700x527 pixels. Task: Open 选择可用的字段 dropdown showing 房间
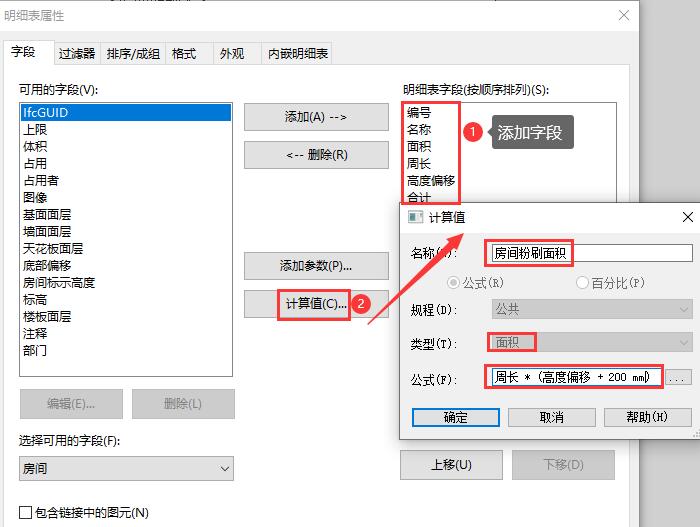[126, 468]
